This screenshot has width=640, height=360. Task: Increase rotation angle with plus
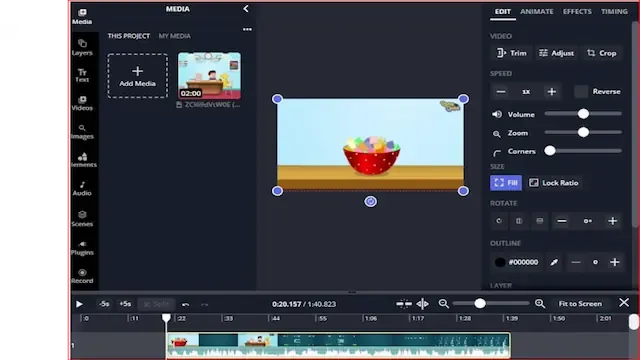(x=612, y=221)
